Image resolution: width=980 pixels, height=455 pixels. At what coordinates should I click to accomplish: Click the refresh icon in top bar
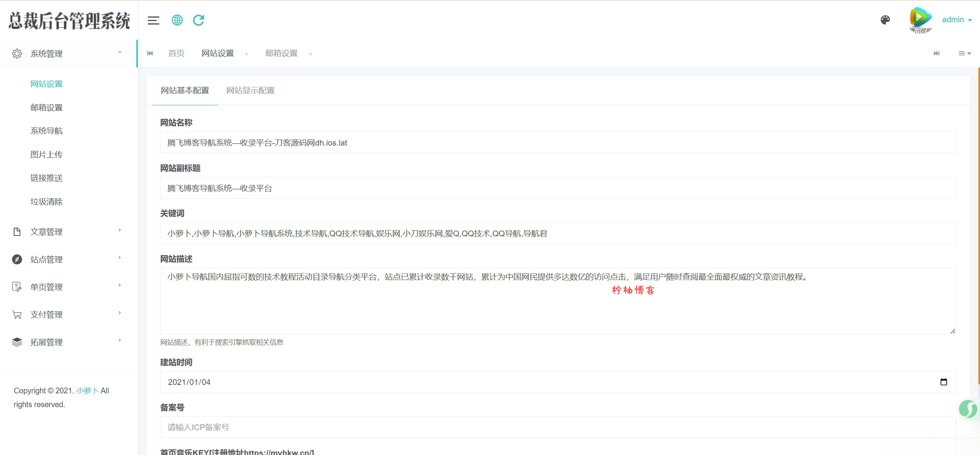(198, 20)
